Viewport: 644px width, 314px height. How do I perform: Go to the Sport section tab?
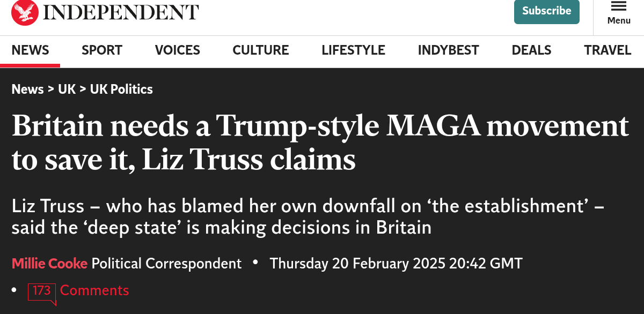tap(102, 50)
